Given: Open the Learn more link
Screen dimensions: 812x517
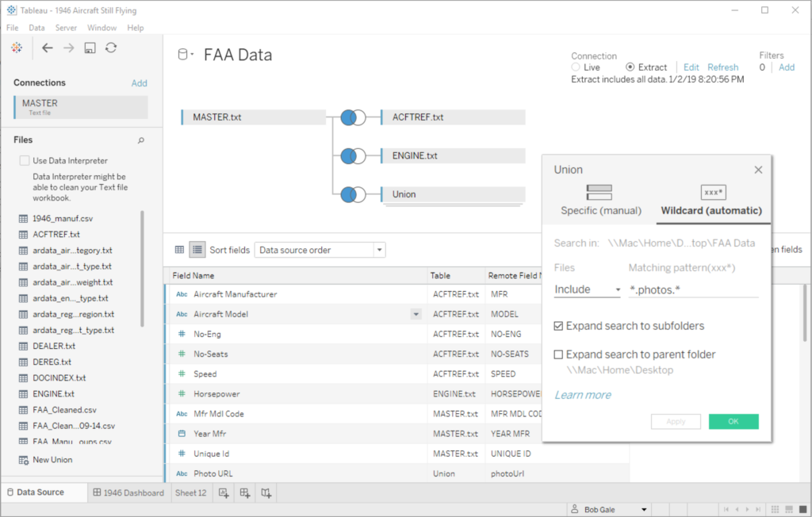Looking at the screenshot, I should 583,395.
